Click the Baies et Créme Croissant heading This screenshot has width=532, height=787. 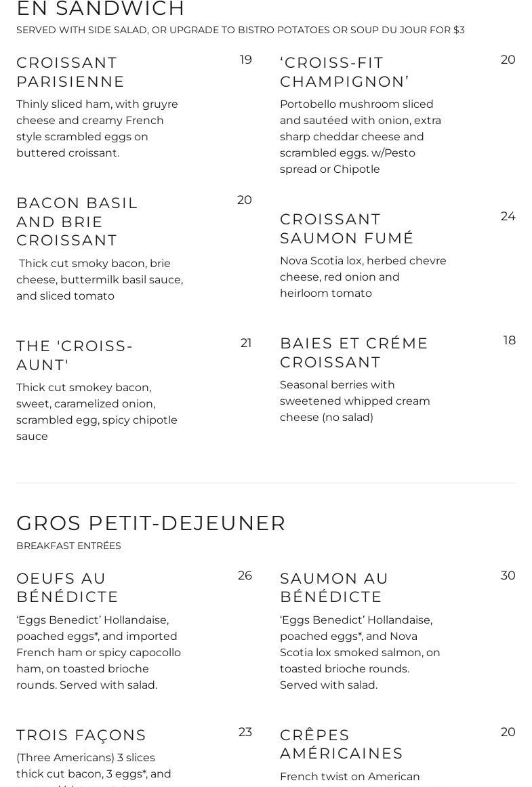[354, 352]
